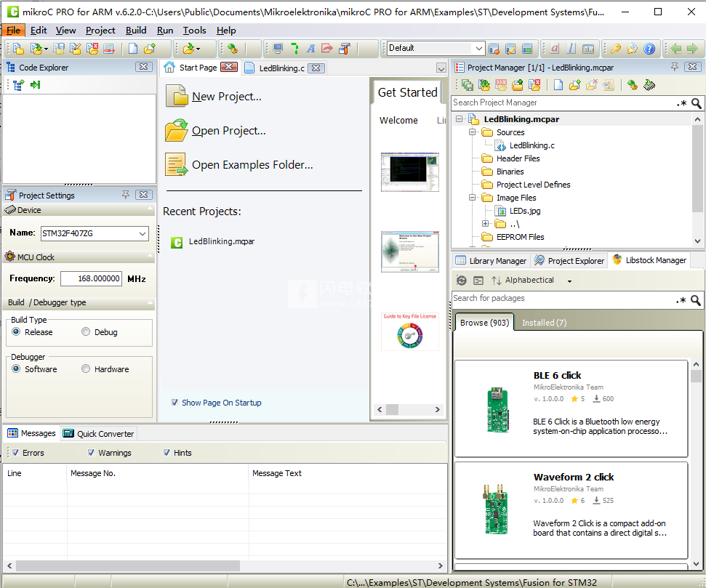The height and width of the screenshot is (588, 706).
Task: Click the Build hammer-gear icon in main toolbar
Action: (x=233, y=48)
